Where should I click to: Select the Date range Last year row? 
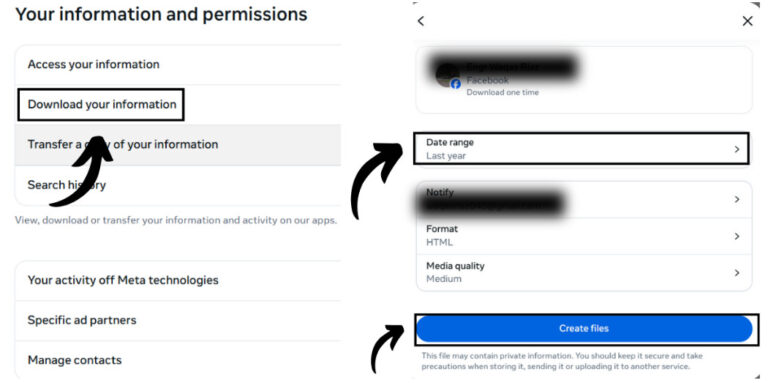pyautogui.click(x=581, y=148)
